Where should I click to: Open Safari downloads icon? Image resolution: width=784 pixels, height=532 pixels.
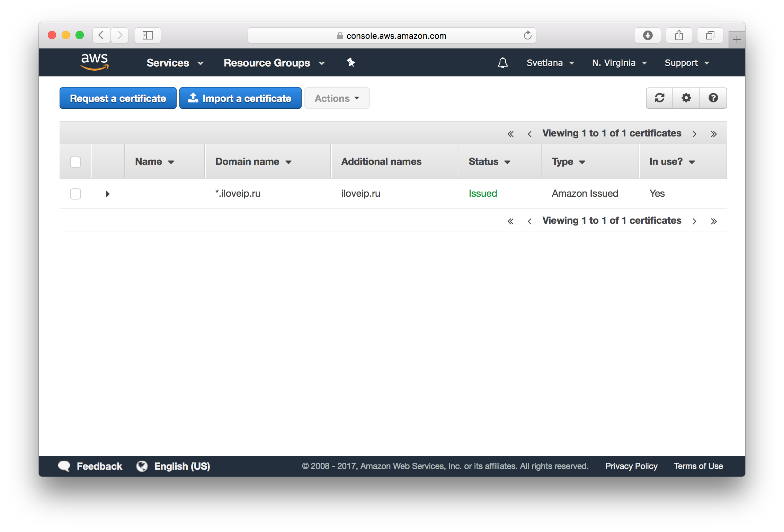[648, 35]
